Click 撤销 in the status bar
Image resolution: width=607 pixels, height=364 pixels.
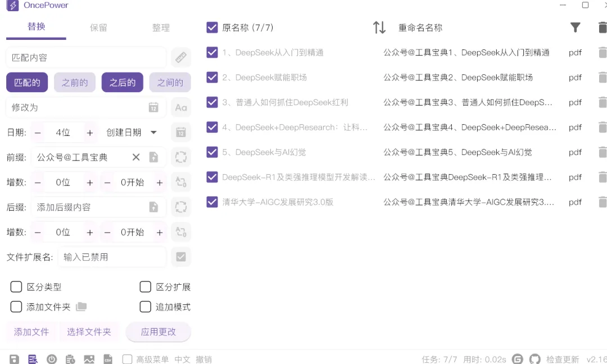click(203, 360)
